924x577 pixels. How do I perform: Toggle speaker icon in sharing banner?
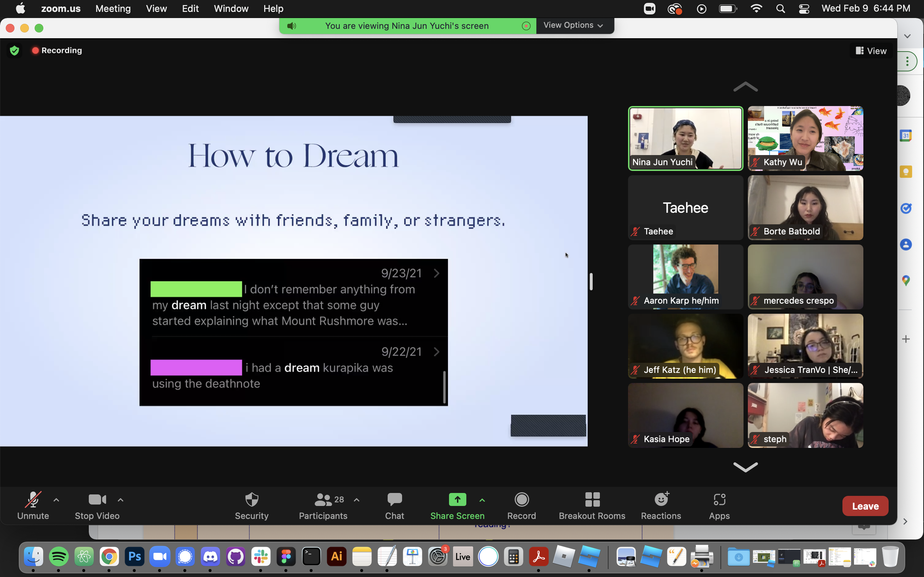[292, 26]
